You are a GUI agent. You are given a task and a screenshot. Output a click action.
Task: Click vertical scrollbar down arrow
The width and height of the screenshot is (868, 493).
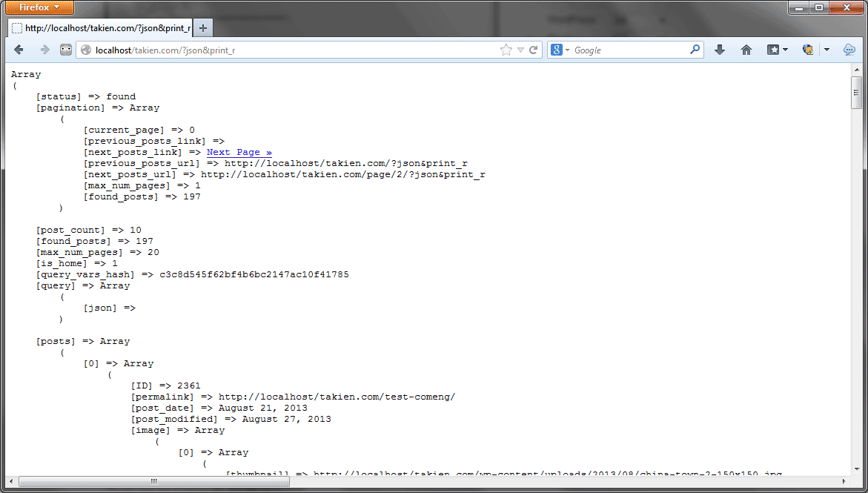coord(856,470)
